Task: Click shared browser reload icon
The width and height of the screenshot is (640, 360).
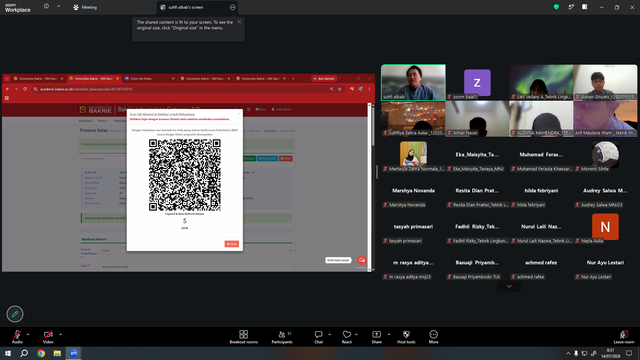Action: (x=25, y=89)
